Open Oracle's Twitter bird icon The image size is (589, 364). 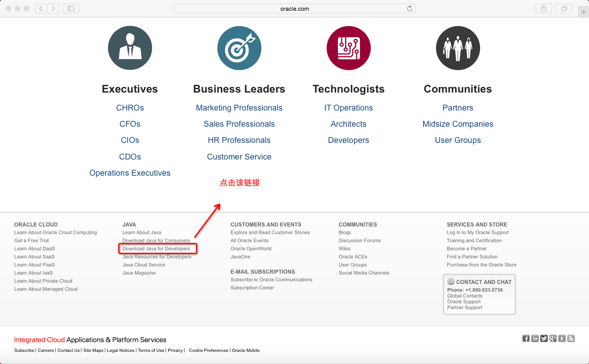pos(544,338)
